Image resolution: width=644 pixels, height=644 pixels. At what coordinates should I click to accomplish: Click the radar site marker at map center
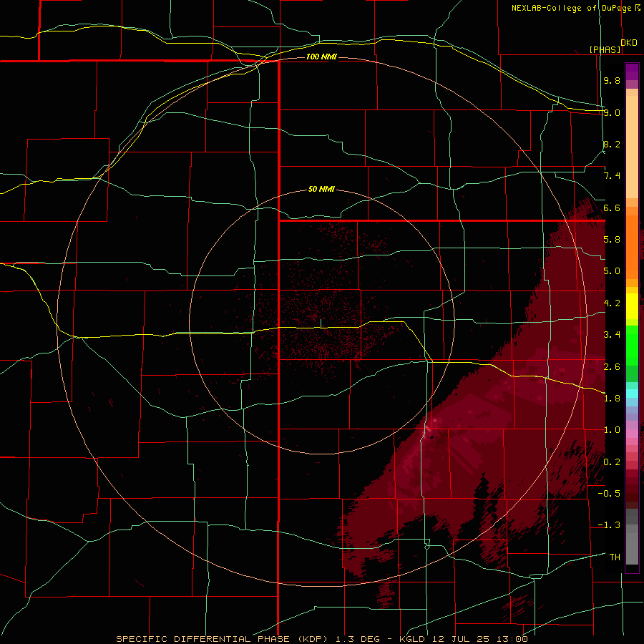point(321,323)
